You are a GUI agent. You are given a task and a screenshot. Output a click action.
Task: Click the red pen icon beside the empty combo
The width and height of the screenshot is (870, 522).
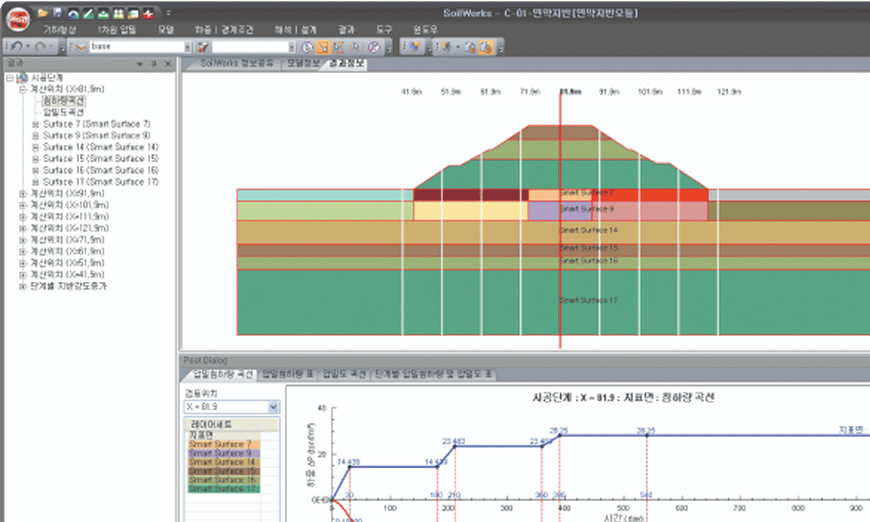click(203, 47)
